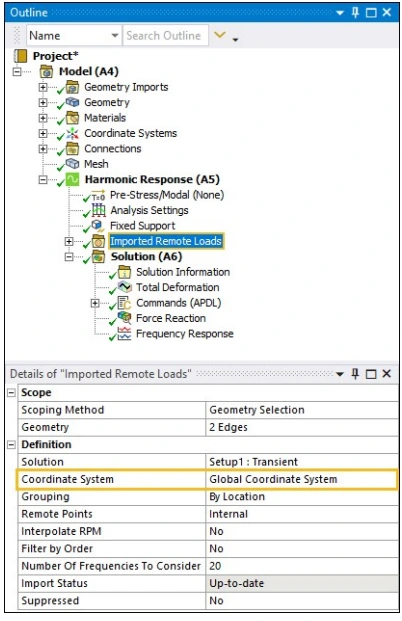
Task: Click the Harmonic Response (A5) analysis icon
Action: [72, 179]
